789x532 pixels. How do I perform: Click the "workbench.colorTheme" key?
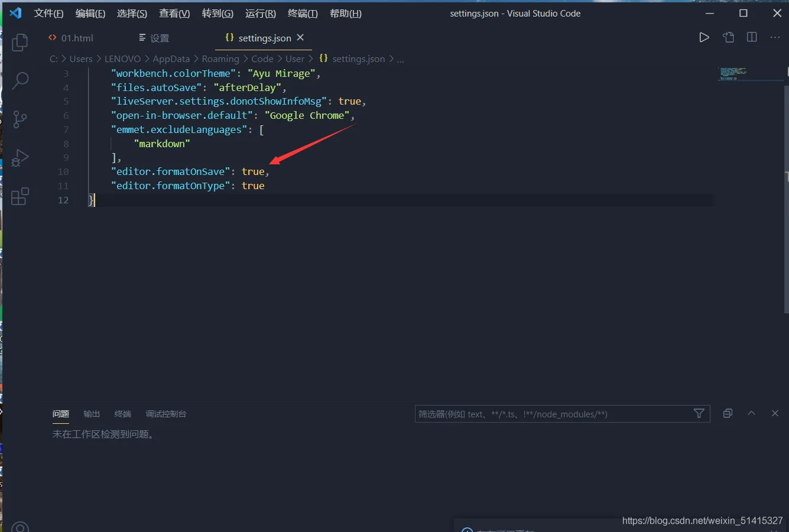pos(174,73)
